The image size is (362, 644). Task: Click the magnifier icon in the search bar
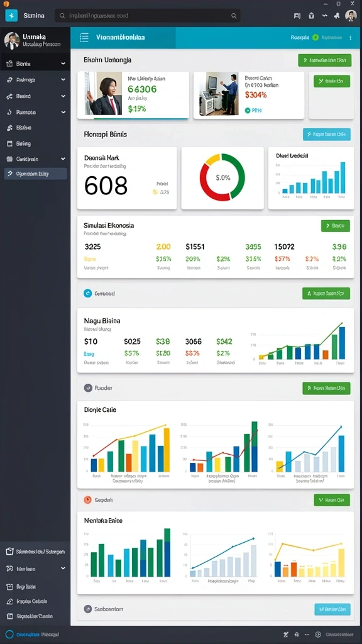coord(234,16)
